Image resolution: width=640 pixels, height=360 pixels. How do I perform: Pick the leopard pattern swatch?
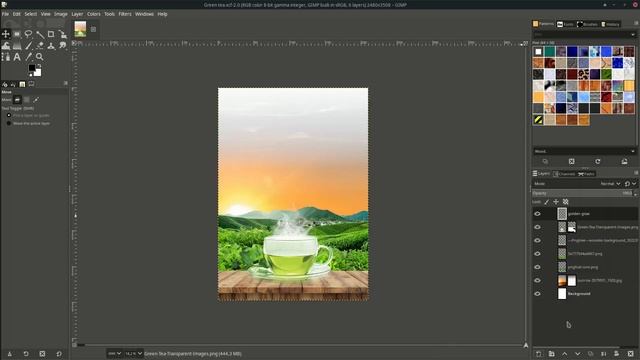[583, 74]
